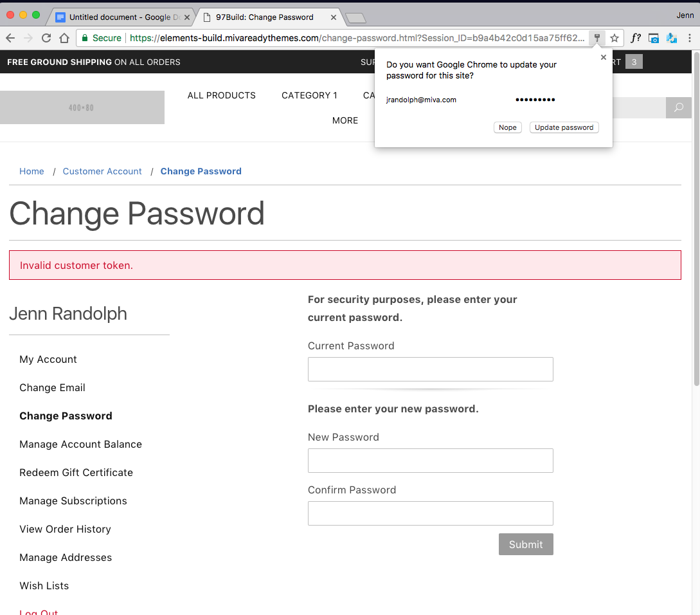Close the 97Build Change Password tab
The image size is (700, 615).
tap(334, 17)
